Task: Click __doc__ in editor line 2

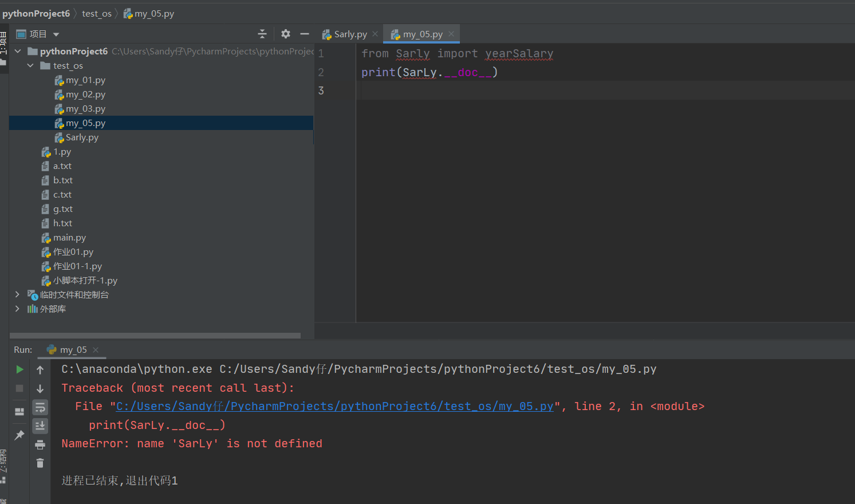Action: coord(468,72)
